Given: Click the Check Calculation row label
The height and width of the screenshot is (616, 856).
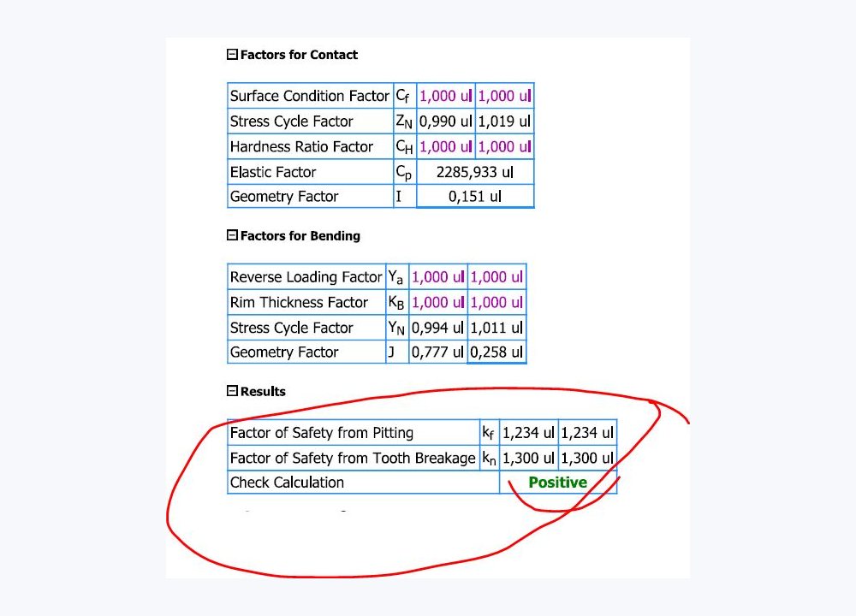Looking at the screenshot, I should [x=287, y=483].
